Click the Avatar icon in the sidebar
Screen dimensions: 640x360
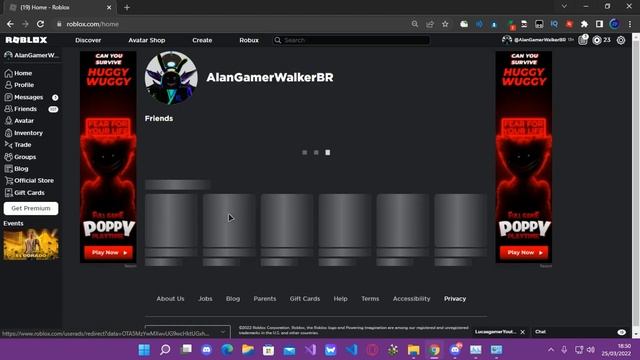[x=9, y=121]
